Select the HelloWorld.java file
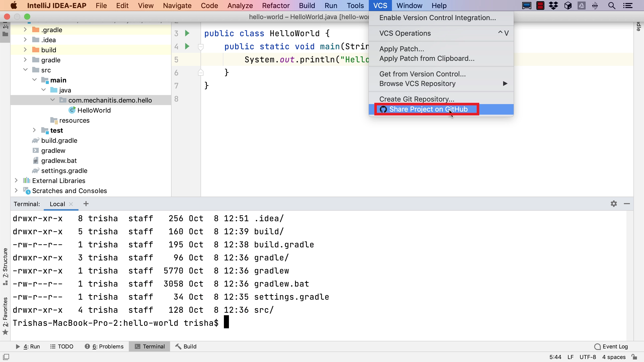Image resolution: width=644 pixels, height=362 pixels. 94,110
